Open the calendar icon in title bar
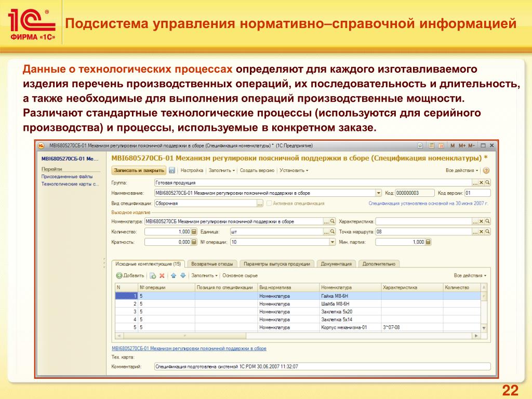 pyautogui.click(x=441, y=145)
